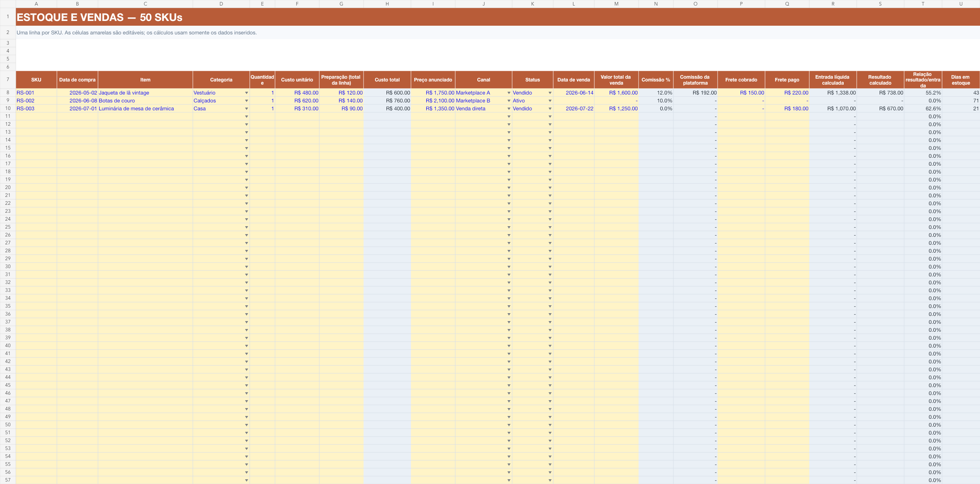Select total cost R$ 600.00
Screen dimensions: 980x484
387,93
